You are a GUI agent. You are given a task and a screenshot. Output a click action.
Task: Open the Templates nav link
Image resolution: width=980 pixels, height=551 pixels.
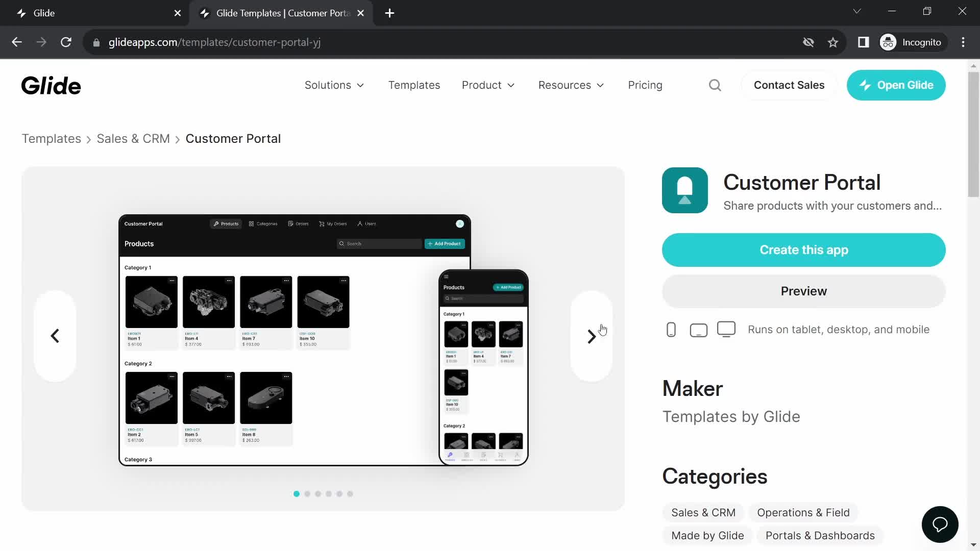[x=414, y=85]
